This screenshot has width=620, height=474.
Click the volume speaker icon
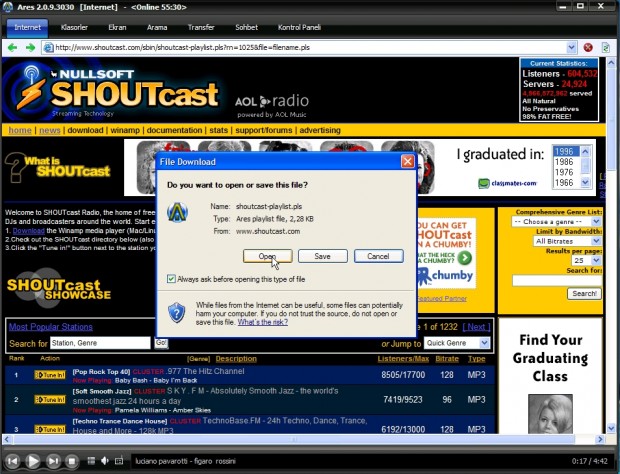[x=105, y=461]
